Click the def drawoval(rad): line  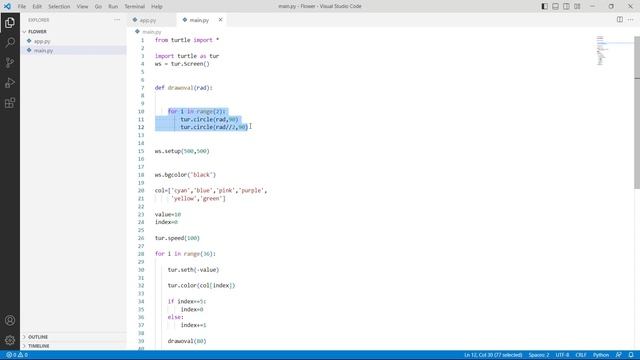pos(184,88)
